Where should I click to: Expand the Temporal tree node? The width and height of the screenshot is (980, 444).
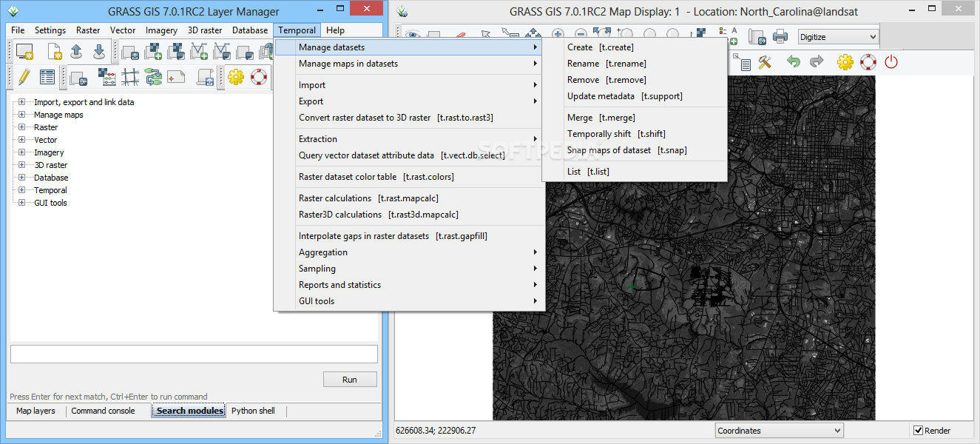[22, 190]
